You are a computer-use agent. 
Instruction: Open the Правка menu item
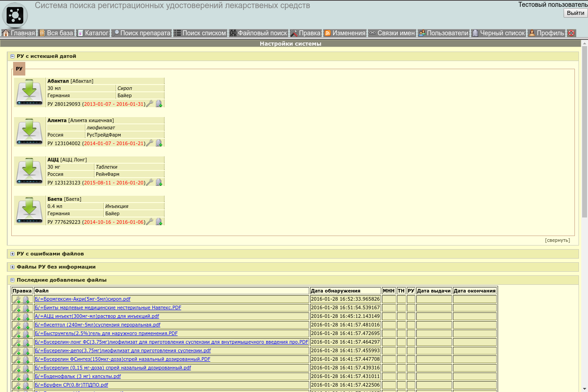[x=306, y=33]
